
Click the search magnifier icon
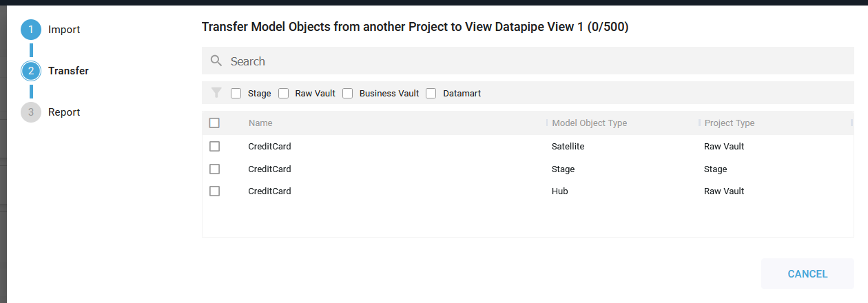point(216,61)
